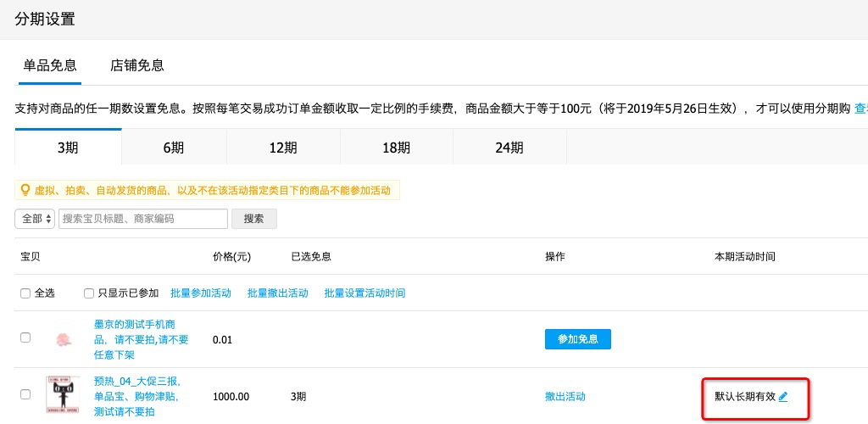Open the pink product thumbnail image

pos(63,340)
